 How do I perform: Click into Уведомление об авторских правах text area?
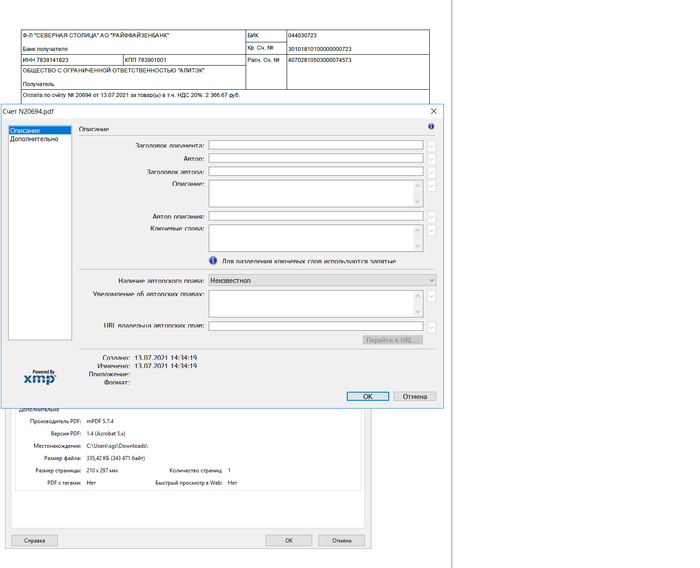coord(311,303)
